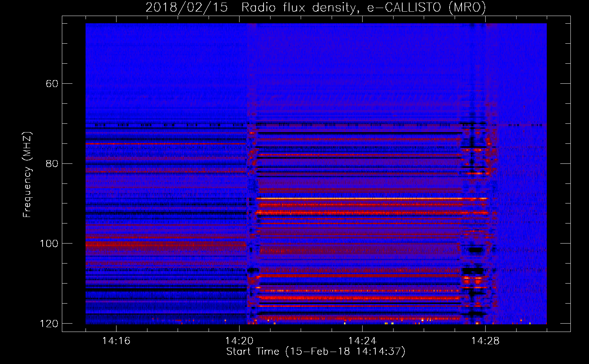Click the plot title 'Radio flux density, e-CALLISTO (MRO)'
589x364 pixels.
pos(364,8)
